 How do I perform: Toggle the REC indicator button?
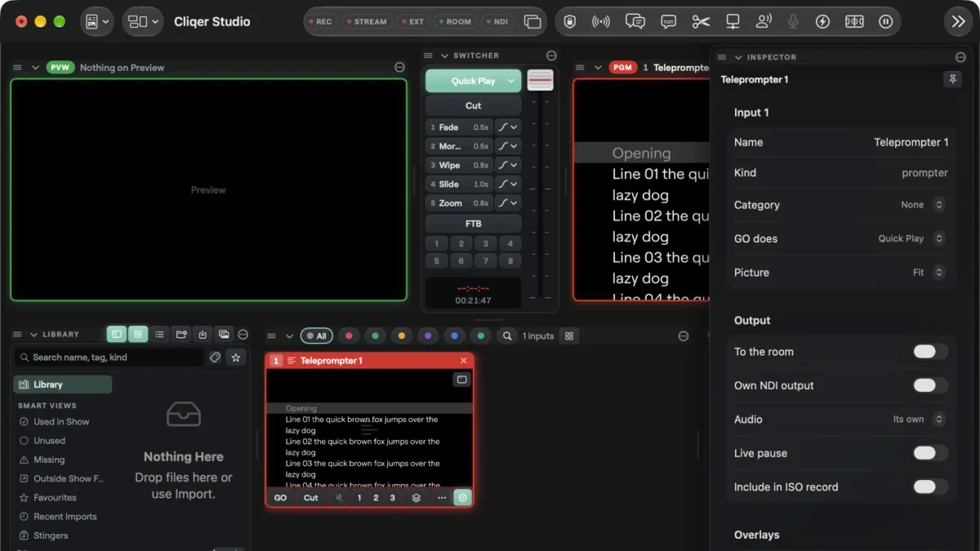tap(321, 22)
